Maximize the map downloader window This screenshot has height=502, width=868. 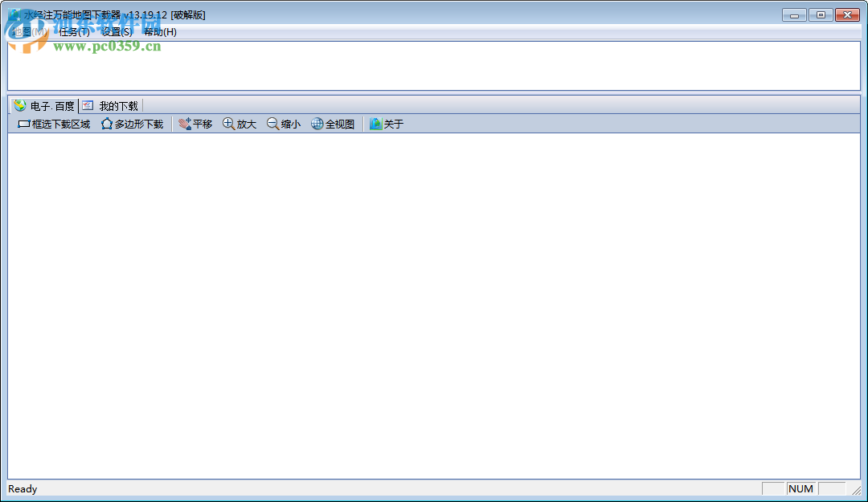tap(821, 15)
